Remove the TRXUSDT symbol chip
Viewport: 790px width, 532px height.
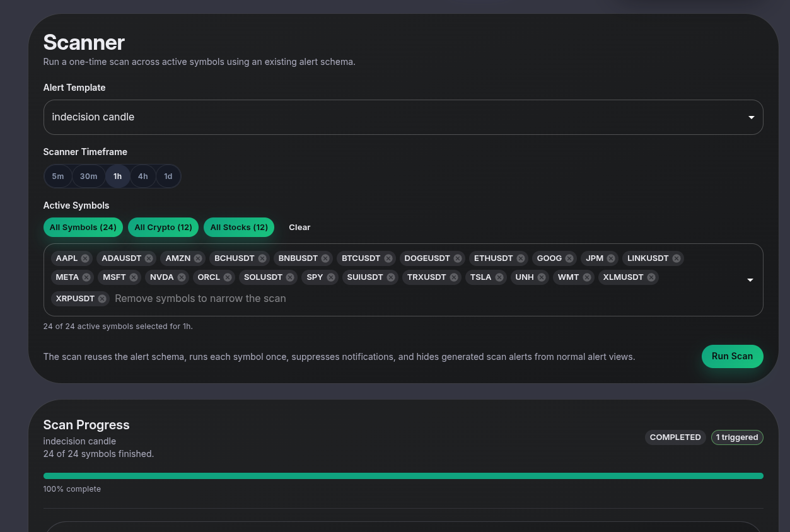454,277
